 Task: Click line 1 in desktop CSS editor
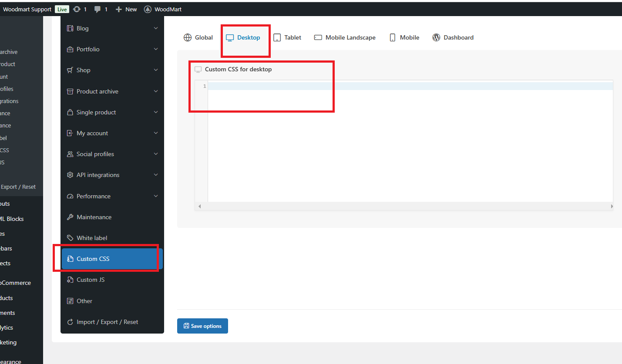pos(410,86)
